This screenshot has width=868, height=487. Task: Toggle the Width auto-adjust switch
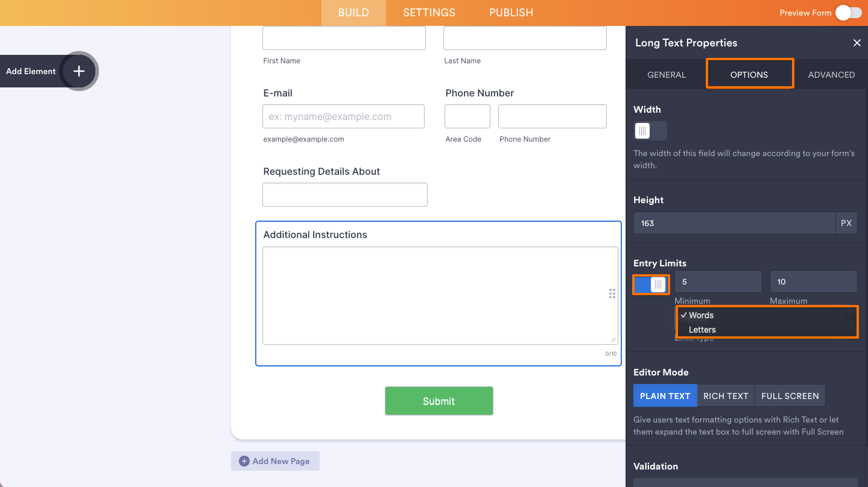tap(650, 130)
